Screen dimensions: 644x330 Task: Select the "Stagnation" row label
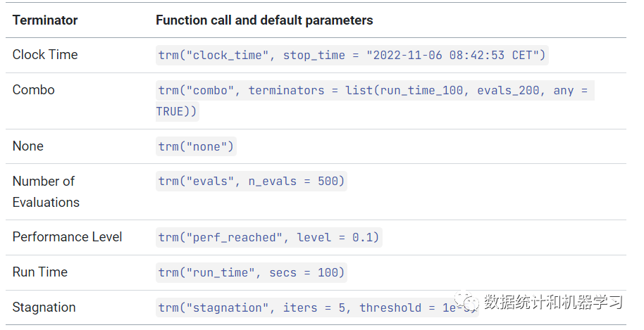click(x=44, y=307)
